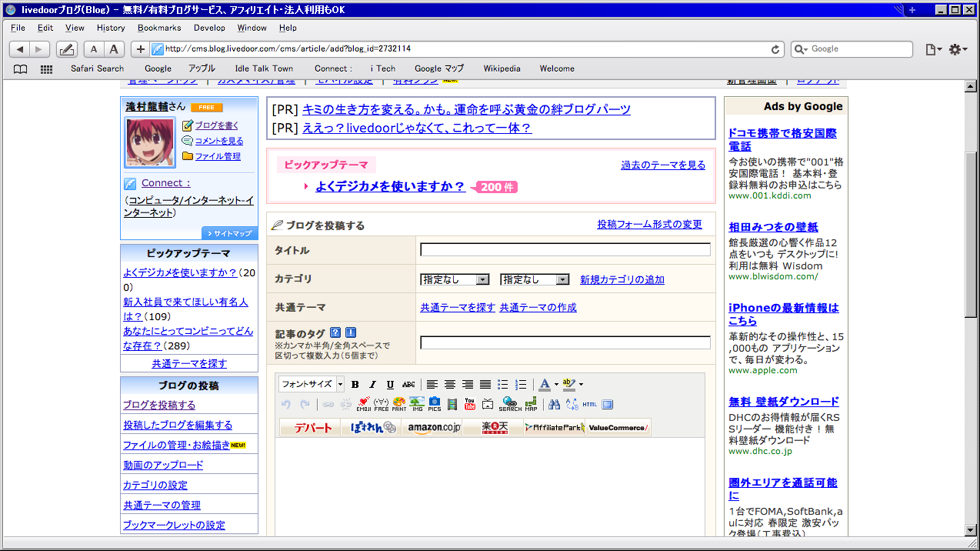Expand the highlight color arrow
Viewport: 980px width, 551px height.
[x=581, y=384]
